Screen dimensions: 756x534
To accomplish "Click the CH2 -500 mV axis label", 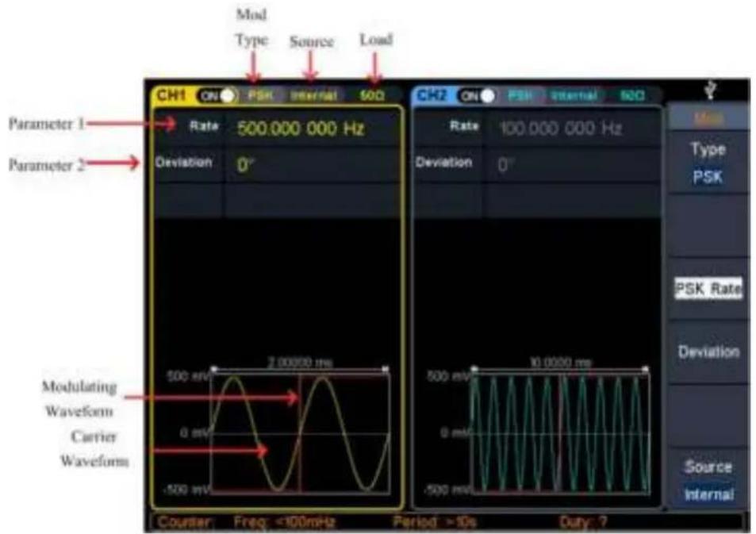I will click(448, 490).
